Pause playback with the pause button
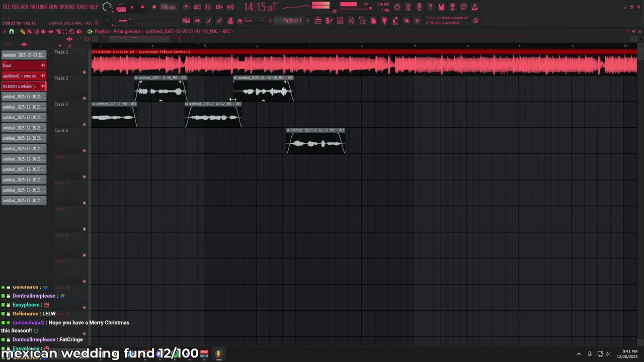The image size is (644, 362). coord(132,7)
